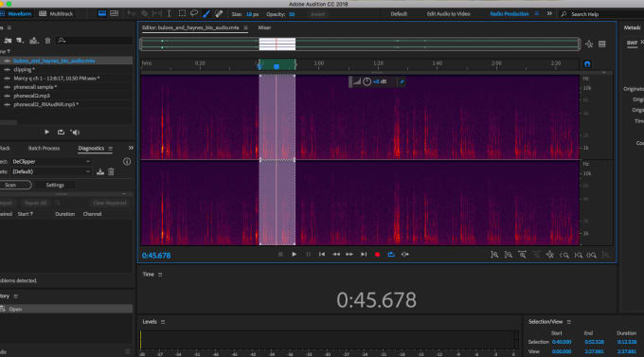644x357 pixels.
Task: Edit the brush Opacity value
Action: coord(292,14)
